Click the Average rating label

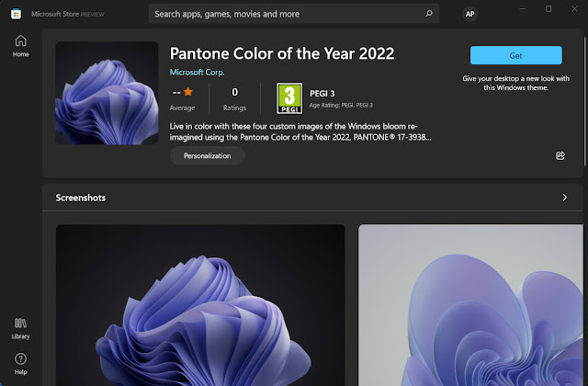point(182,108)
